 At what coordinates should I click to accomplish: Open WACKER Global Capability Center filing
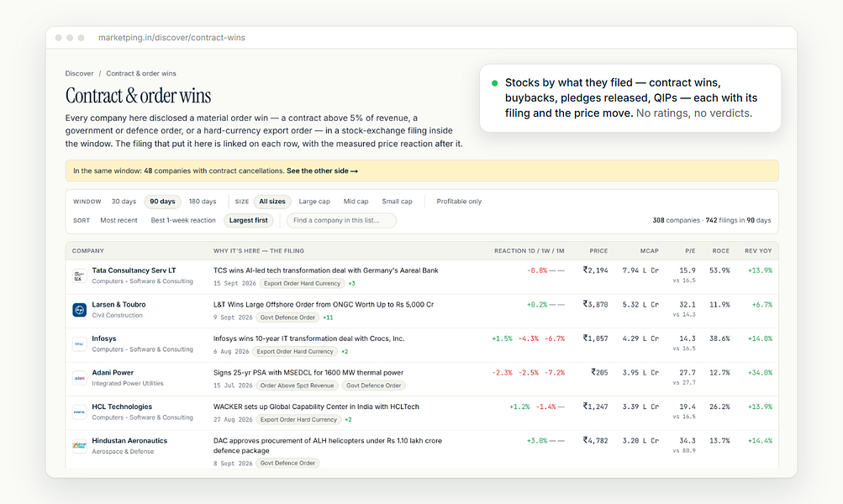tap(316, 407)
